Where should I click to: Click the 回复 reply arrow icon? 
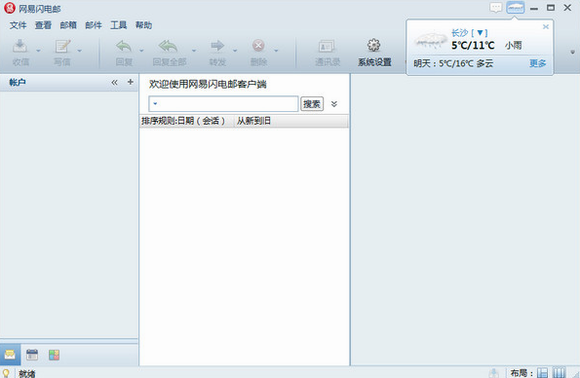tap(124, 46)
